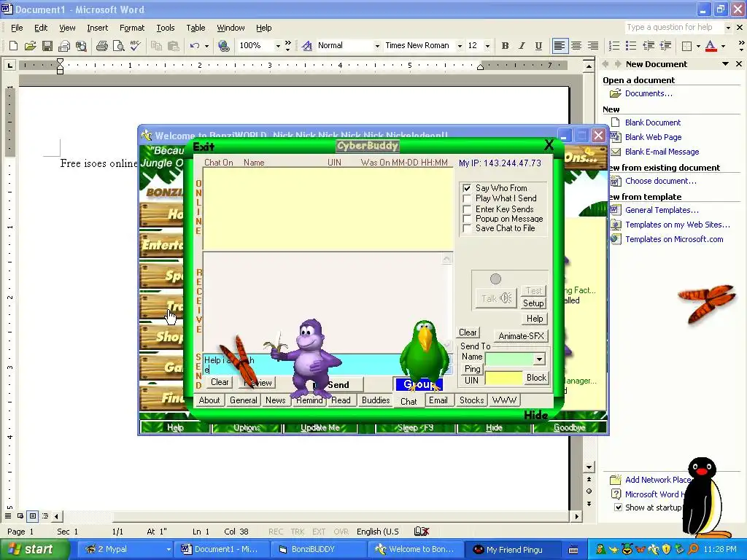747x560 pixels.
Task: Click the Sleep - F9 button in BonziWORLD
Action: pyautogui.click(x=415, y=427)
